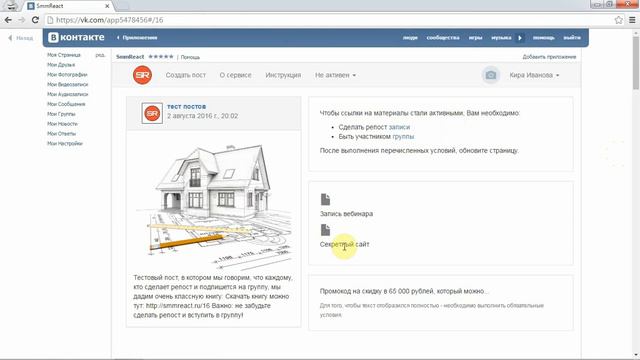Open Мои Видеозаписи in sidebar
The image size is (640, 360).
click(x=67, y=84)
